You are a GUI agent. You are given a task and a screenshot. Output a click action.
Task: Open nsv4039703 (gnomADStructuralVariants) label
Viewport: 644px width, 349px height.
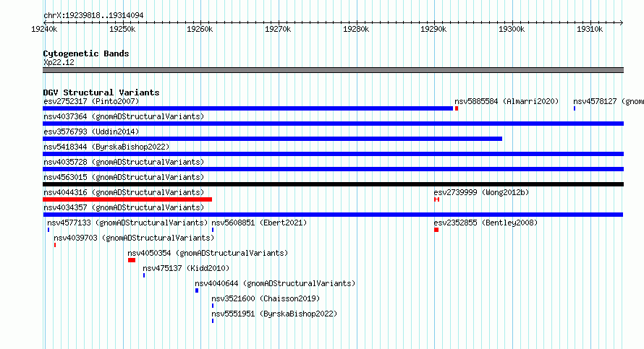(x=134, y=238)
